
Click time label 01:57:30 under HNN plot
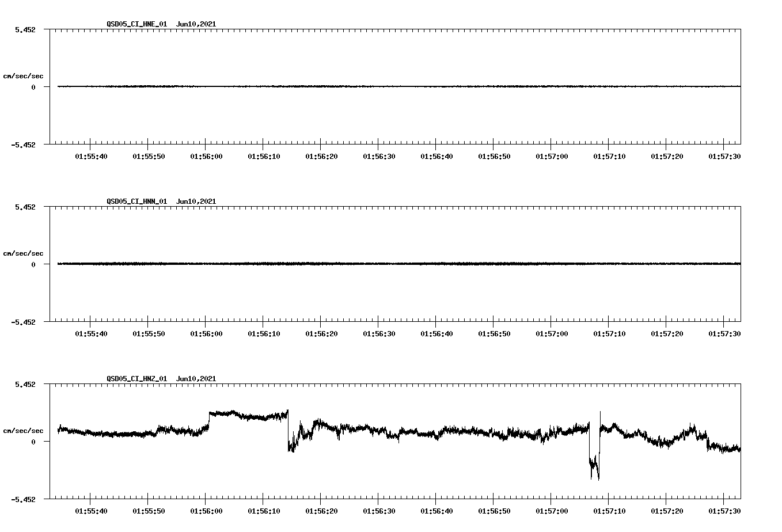pos(724,334)
